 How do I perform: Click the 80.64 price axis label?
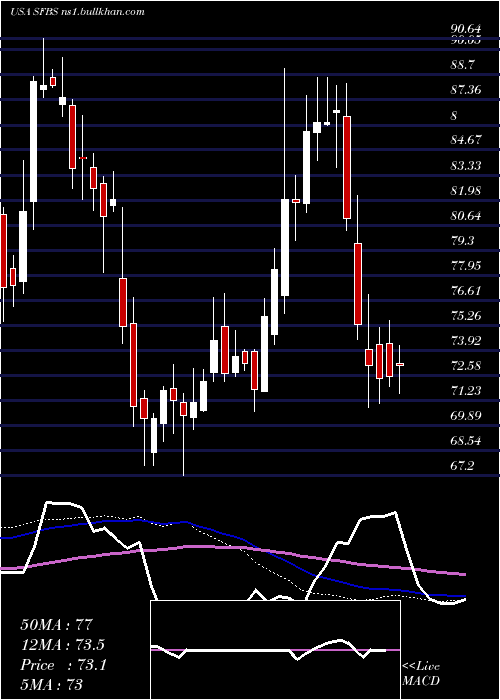coord(466,215)
